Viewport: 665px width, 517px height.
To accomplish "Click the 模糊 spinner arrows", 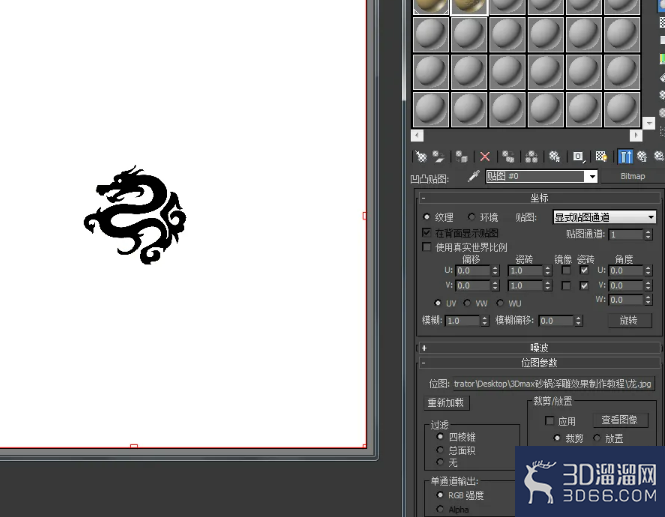I will pyautogui.click(x=485, y=321).
